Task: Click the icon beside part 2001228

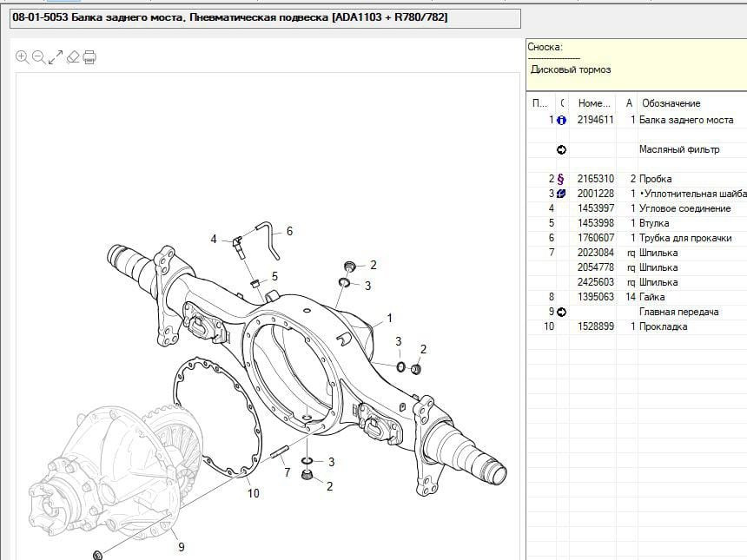Action: (x=561, y=194)
